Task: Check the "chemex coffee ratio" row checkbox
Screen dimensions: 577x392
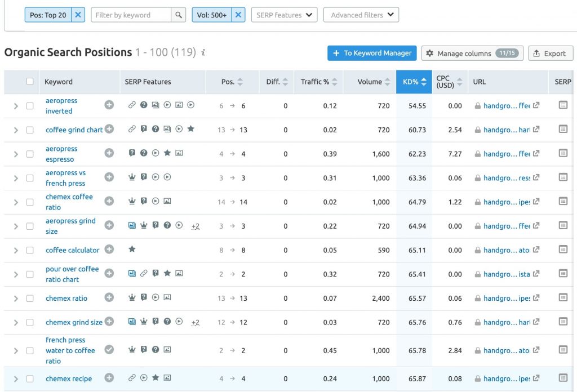Action: pyautogui.click(x=31, y=202)
